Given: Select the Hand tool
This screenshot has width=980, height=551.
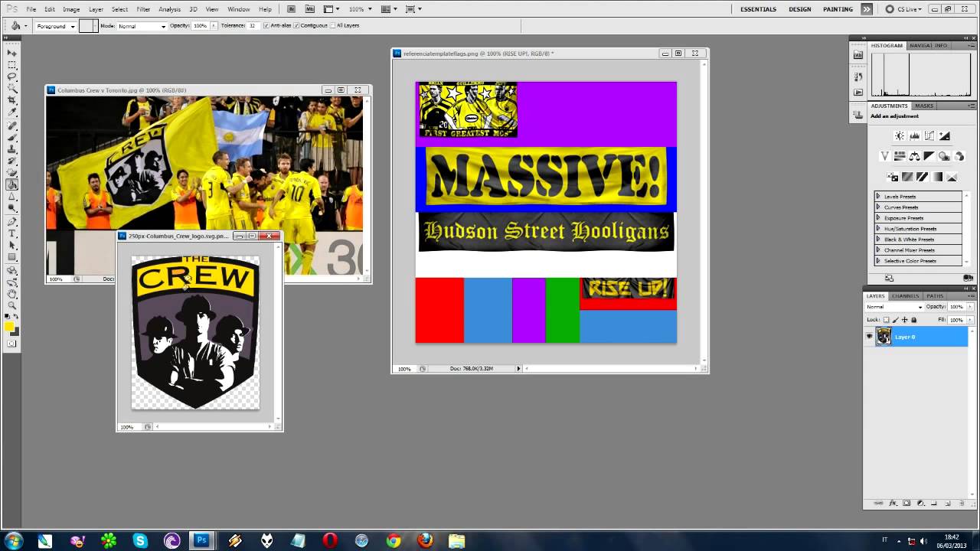Looking at the screenshot, I should click(12, 294).
